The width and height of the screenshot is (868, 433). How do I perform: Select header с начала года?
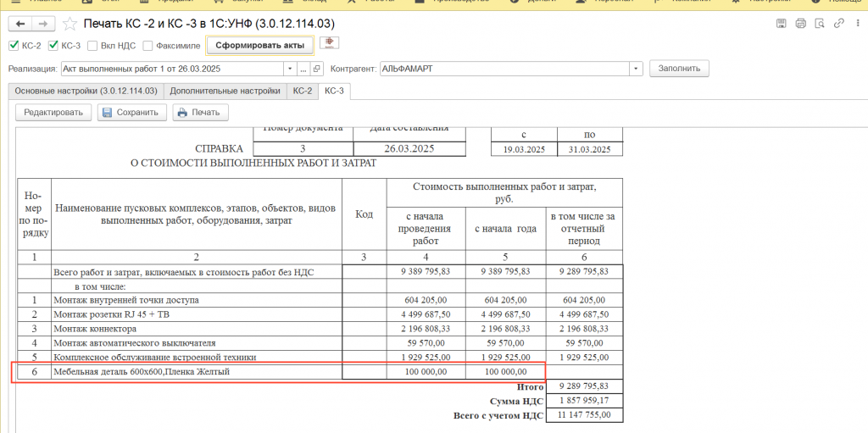(505, 228)
